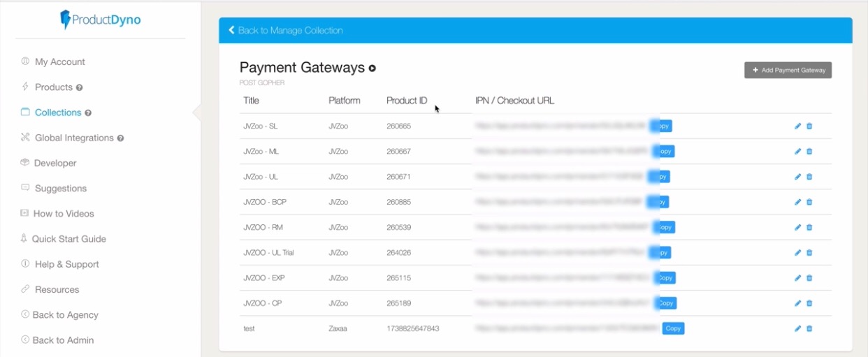Copy the IPN URL for JVZOO - UL Trial
The height and width of the screenshot is (357, 868).
tap(660, 252)
